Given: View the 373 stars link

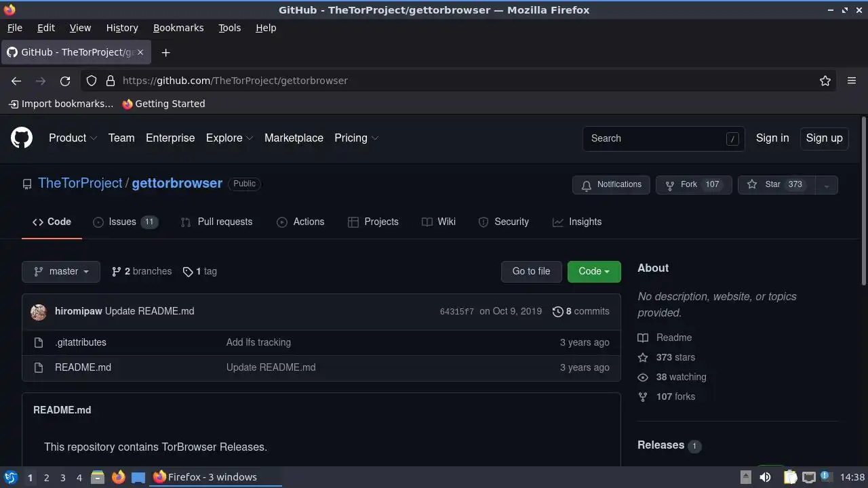Looking at the screenshot, I should (x=667, y=357).
